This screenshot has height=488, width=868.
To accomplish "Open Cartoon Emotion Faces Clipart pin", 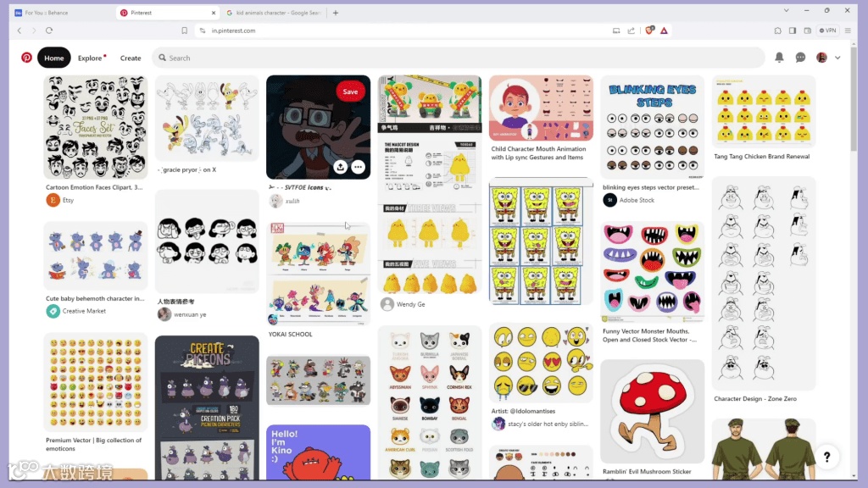I will (x=95, y=127).
